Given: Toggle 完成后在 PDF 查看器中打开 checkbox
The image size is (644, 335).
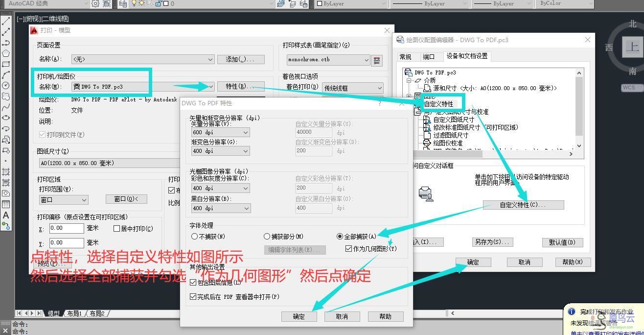Looking at the screenshot, I should click(x=193, y=297).
